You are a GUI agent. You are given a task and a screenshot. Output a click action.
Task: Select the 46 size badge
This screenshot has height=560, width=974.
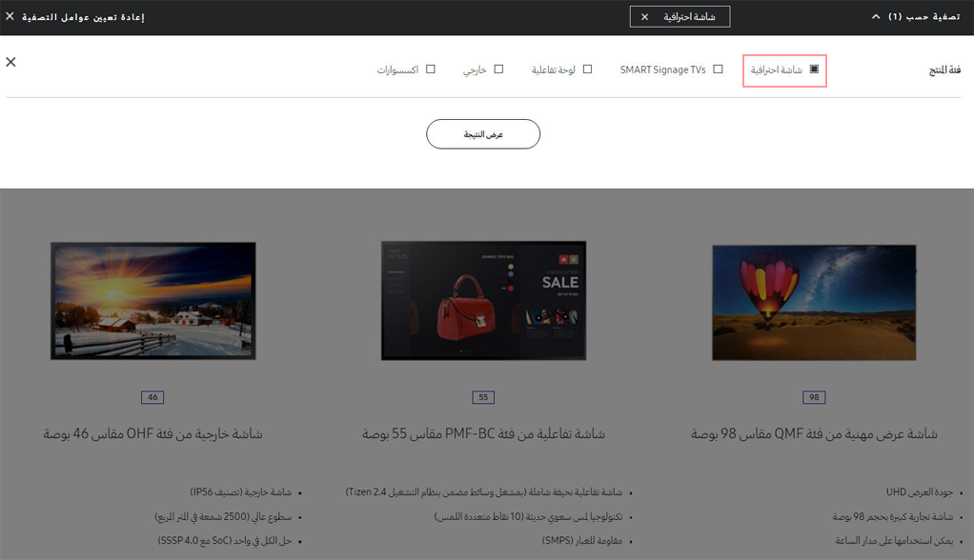pyautogui.click(x=152, y=397)
